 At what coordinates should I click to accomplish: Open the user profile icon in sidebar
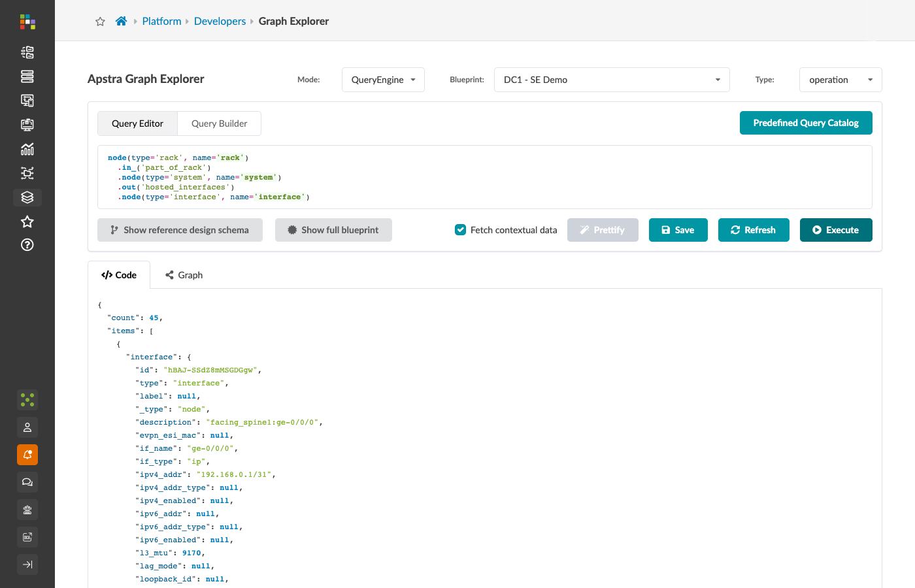click(x=27, y=427)
